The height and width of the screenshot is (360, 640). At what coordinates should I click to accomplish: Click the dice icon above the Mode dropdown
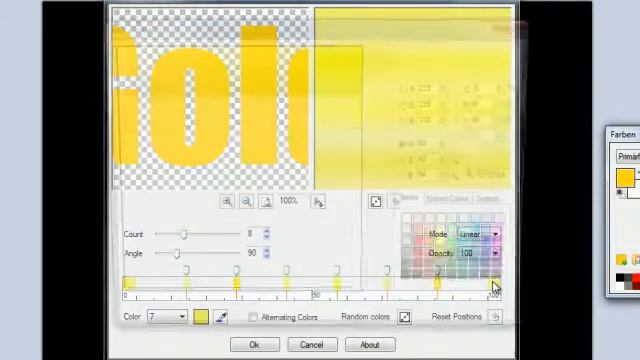(376, 201)
